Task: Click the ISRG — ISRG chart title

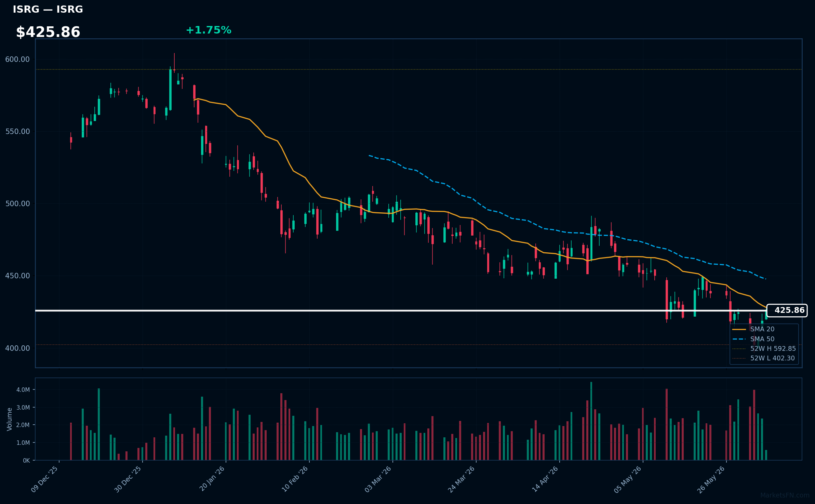Action: point(48,10)
